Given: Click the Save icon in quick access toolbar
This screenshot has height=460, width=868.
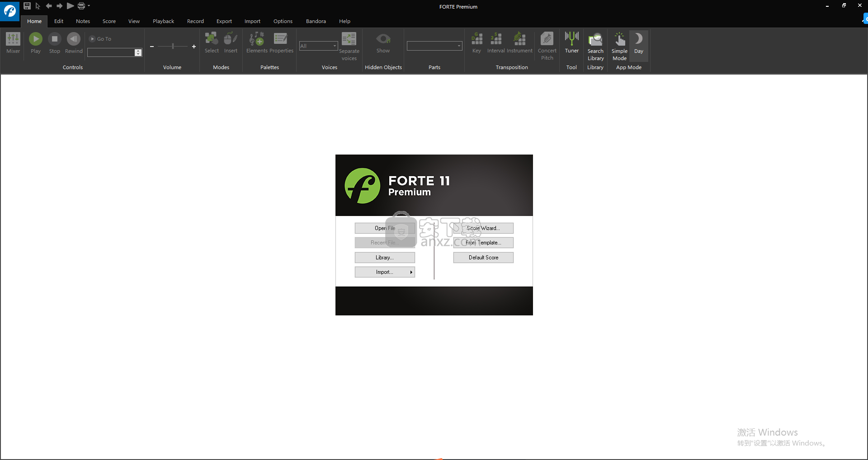Looking at the screenshot, I should click(x=27, y=6).
